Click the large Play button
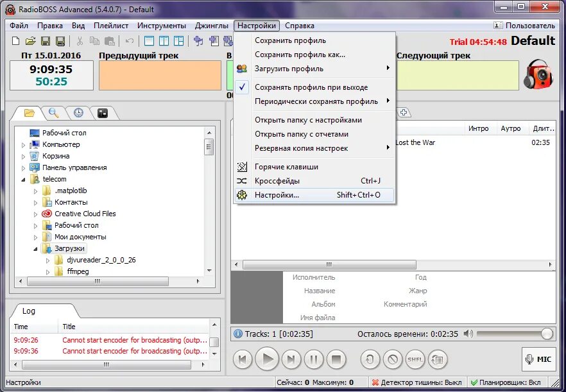The height and width of the screenshot is (392, 566). [268, 359]
